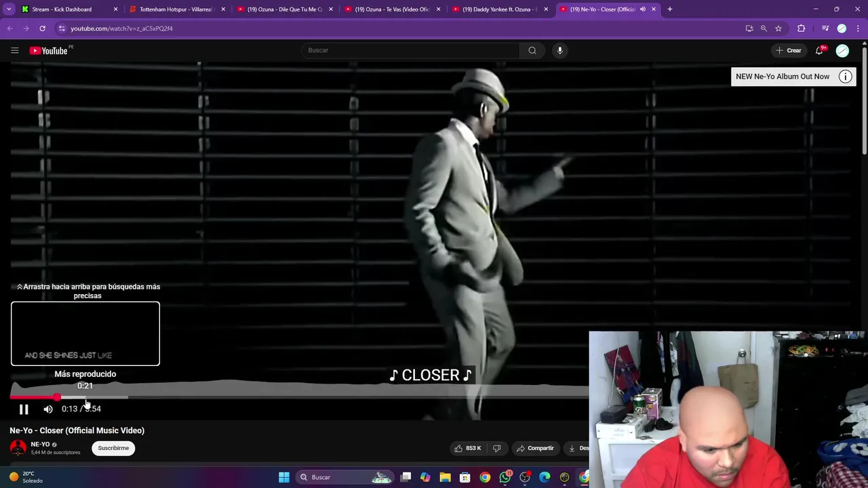Close the Ozuna - Te Vas tab
Screen dimensions: 868x488
(438, 9)
